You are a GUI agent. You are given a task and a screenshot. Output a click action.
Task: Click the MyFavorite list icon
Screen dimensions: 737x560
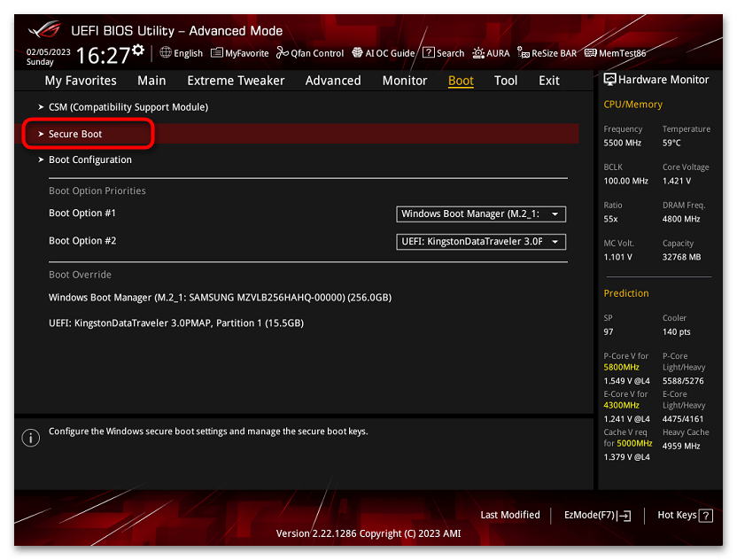coord(217,52)
